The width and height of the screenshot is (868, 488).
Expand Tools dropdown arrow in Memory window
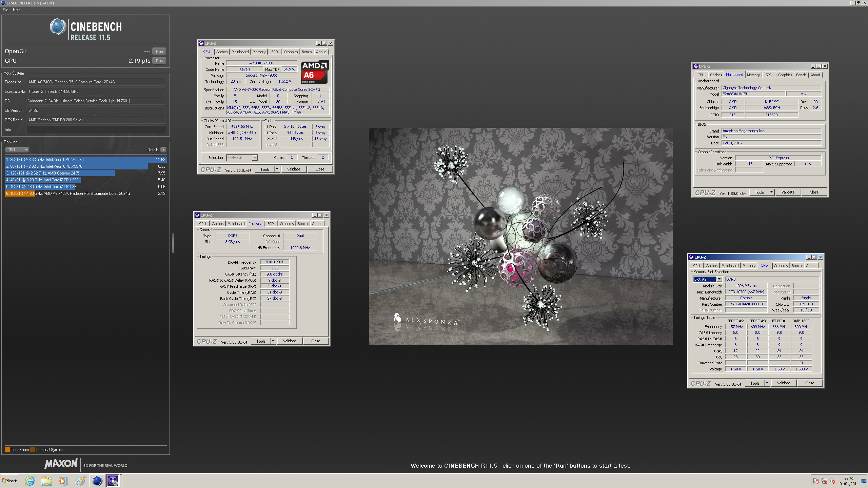coord(273,341)
